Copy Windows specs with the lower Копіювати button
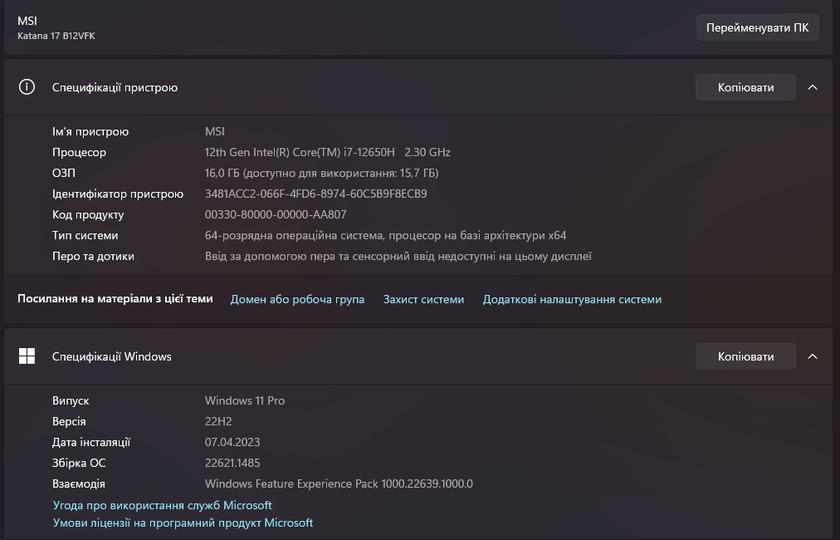This screenshot has width=840, height=540. tap(745, 356)
